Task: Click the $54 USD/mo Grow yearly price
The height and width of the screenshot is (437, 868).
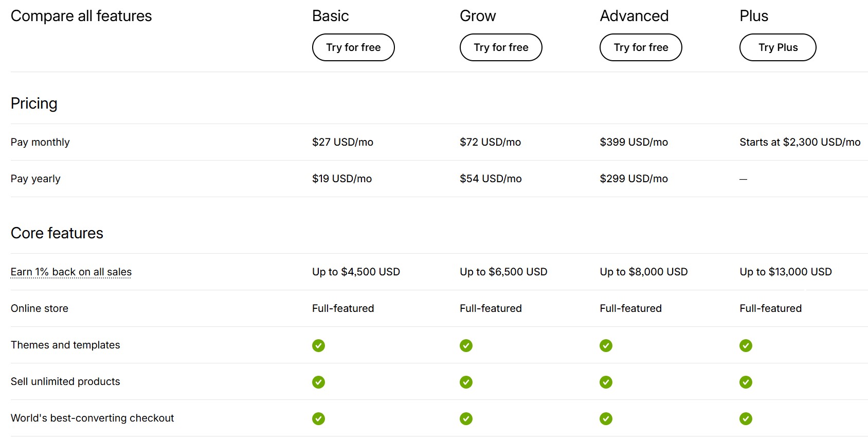Action: [491, 179]
